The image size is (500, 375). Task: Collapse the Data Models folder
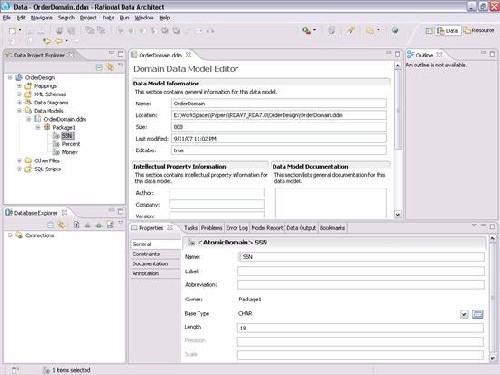[19, 111]
